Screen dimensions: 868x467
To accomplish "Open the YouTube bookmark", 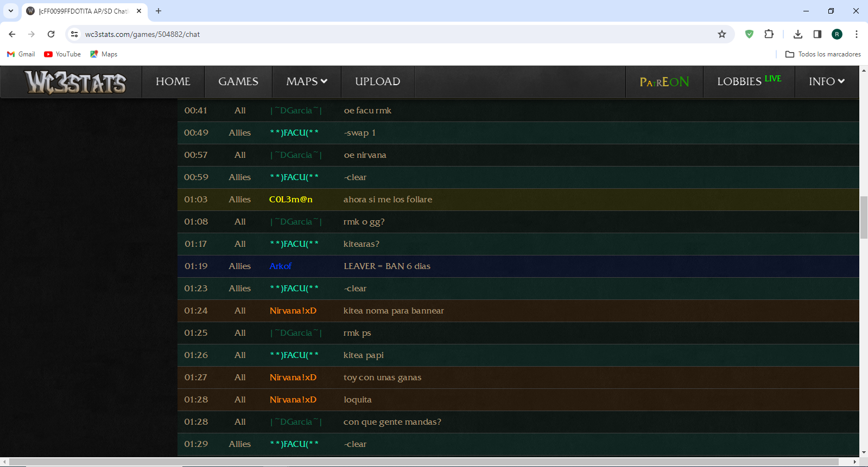I will pyautogui.click(x=62, y=54).
